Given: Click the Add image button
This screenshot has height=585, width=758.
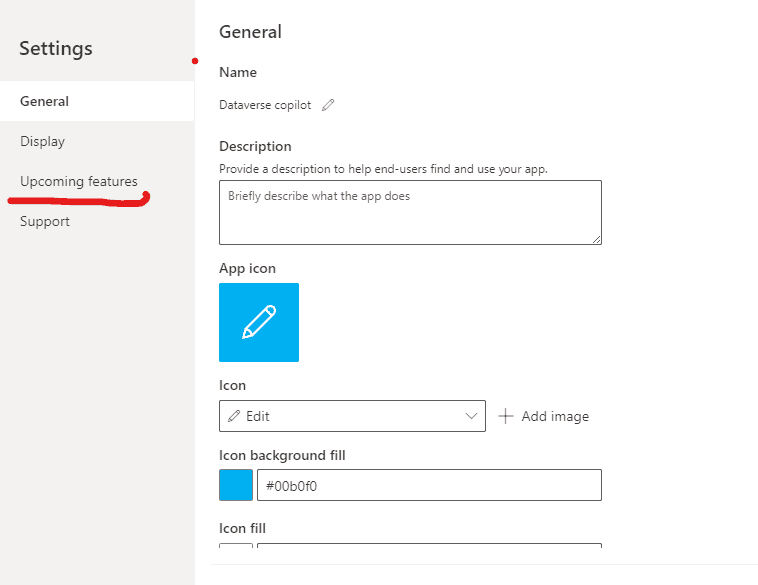Looking at the screenshot, I should (x=544, y=416).
